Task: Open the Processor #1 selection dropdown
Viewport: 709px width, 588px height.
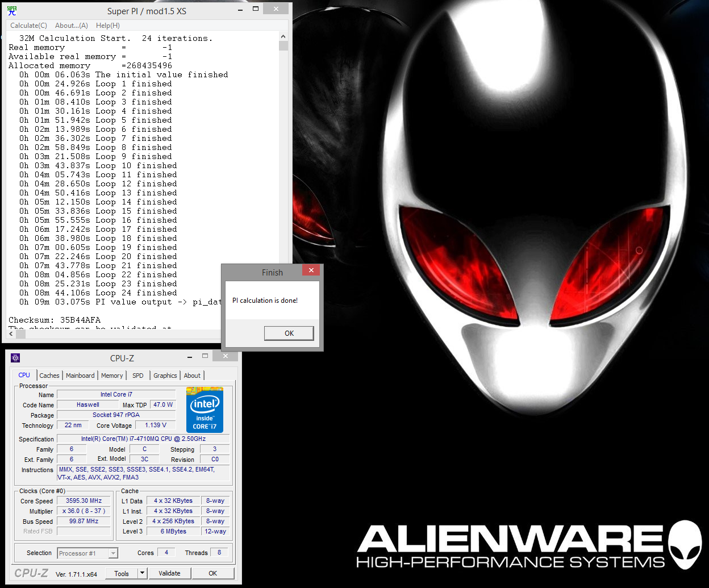Action: pyautogui.click(x=87, y=553)
